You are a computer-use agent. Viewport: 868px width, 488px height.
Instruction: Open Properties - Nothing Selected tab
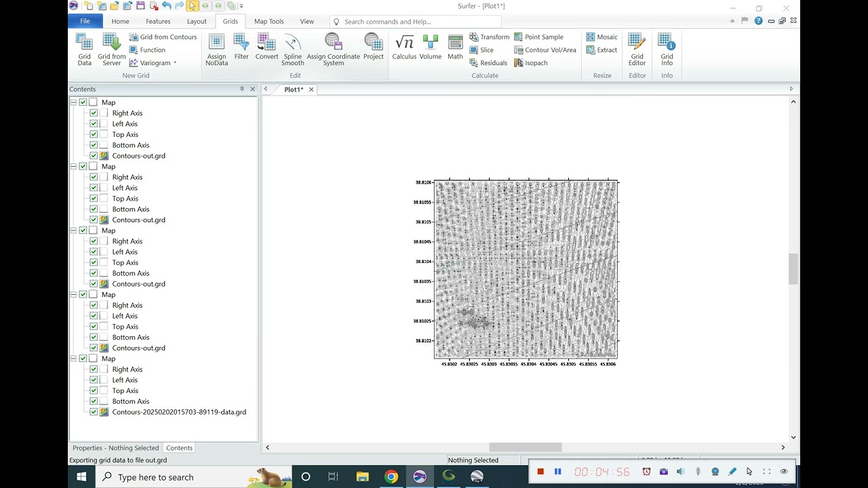[115, 448]
